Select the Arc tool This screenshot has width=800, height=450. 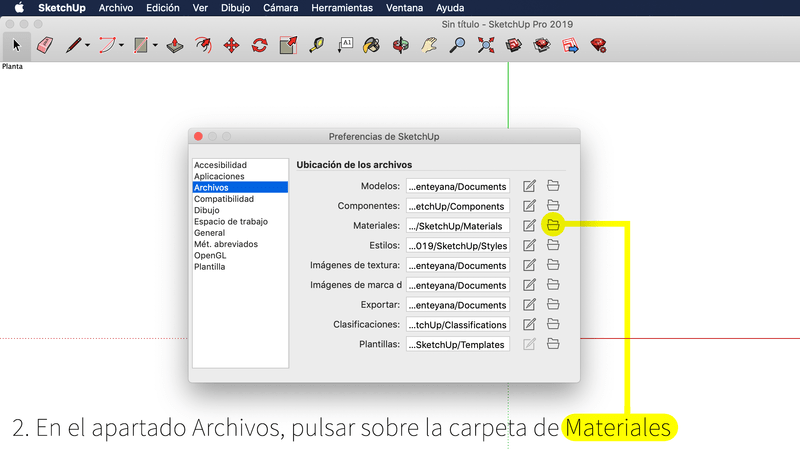tap(107, 45)
